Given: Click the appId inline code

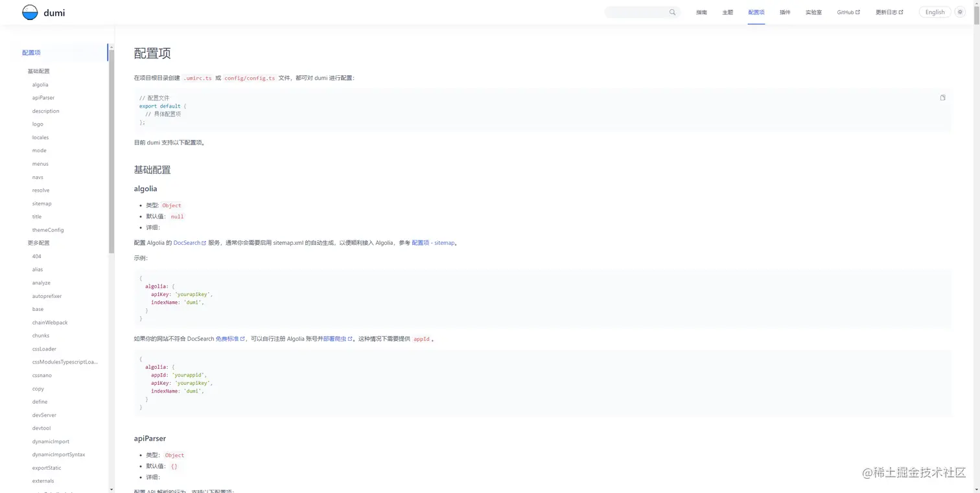Looking at the screenshot, I should (x=422, y=339).
